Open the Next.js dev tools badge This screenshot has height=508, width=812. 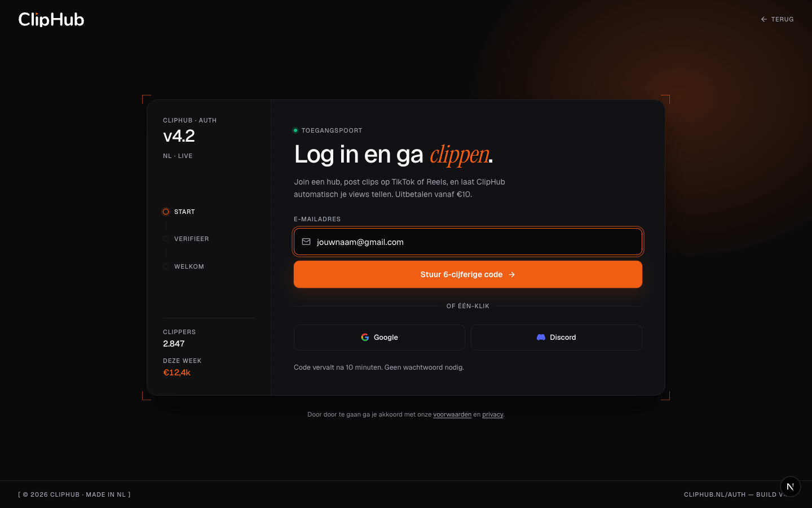pyautogui.click(x=790, y=486)
